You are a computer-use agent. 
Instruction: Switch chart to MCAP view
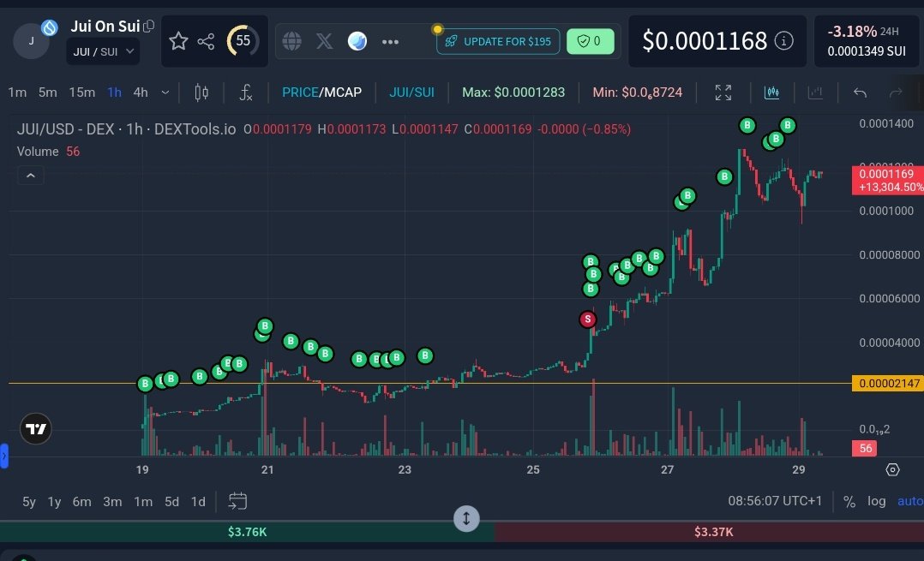pyautogui.click(x=343, y=93)
